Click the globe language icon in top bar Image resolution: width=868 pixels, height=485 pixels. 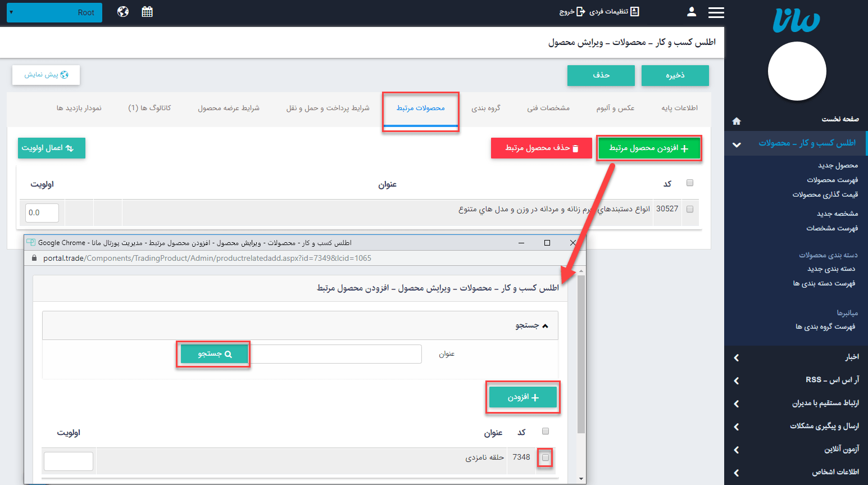pyautogui.click(x=122, y=11)
